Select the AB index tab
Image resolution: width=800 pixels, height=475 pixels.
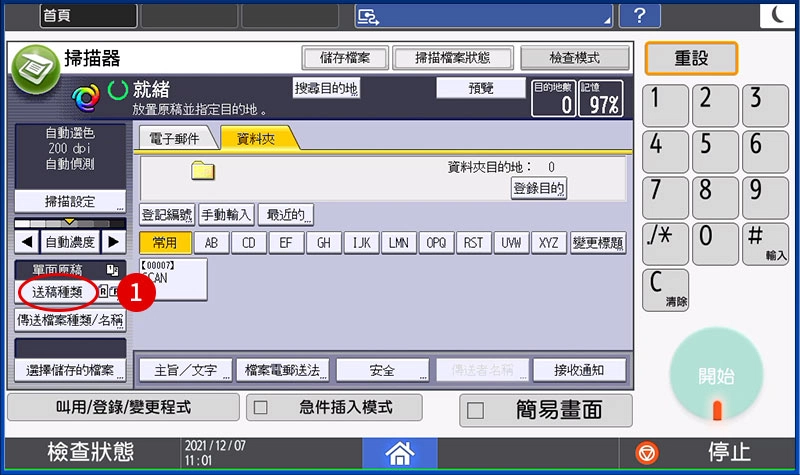click(x=211, y=243)
